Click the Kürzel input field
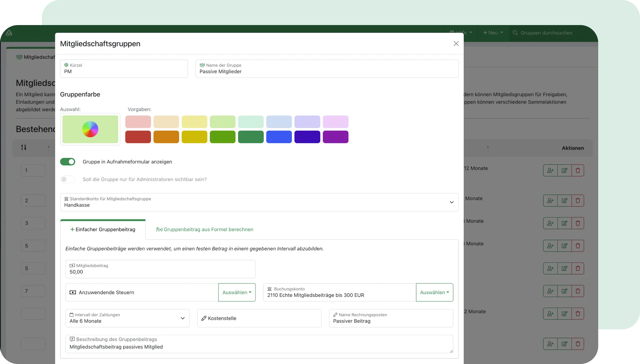 click(x=124, y=69)
